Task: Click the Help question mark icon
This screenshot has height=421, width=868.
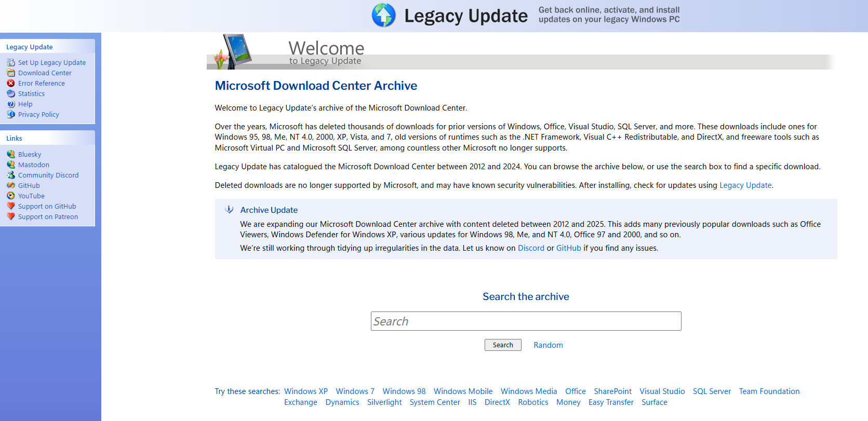Action: pos(11,104)
